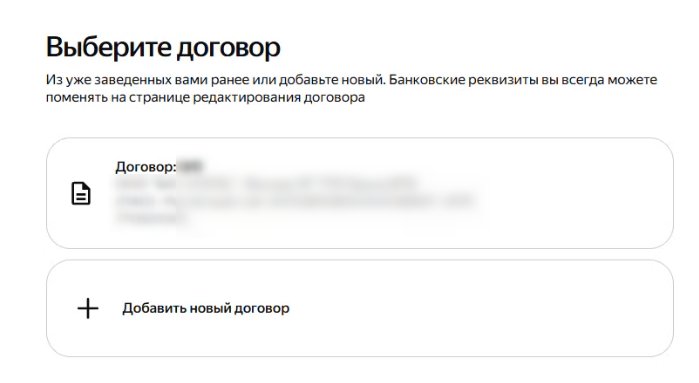Click the first blurred details line of contract

point(267,183)
